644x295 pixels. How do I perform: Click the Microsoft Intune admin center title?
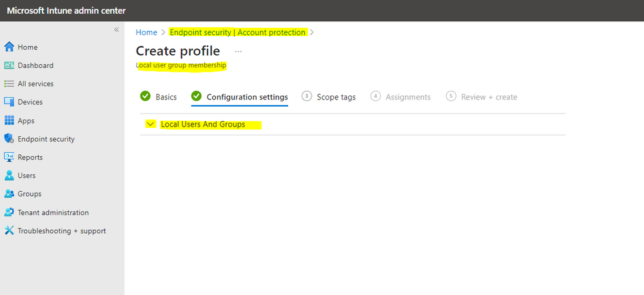click(x=66, y=11)
